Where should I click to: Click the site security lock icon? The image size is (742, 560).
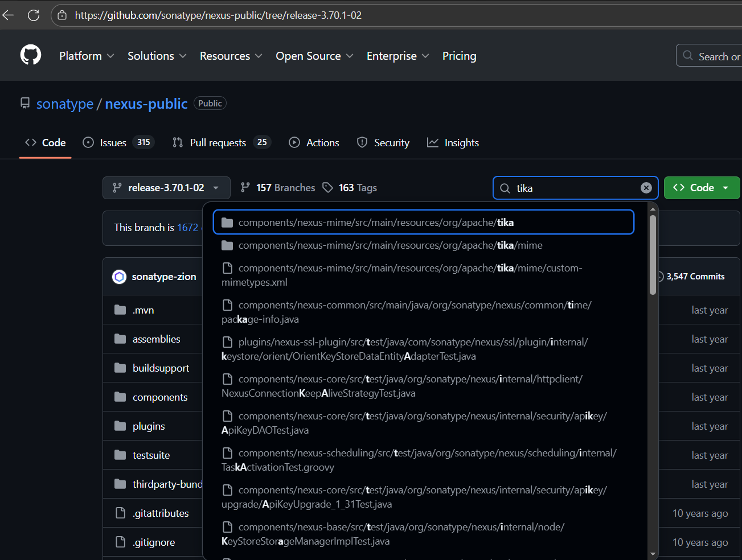coord(62,15)
